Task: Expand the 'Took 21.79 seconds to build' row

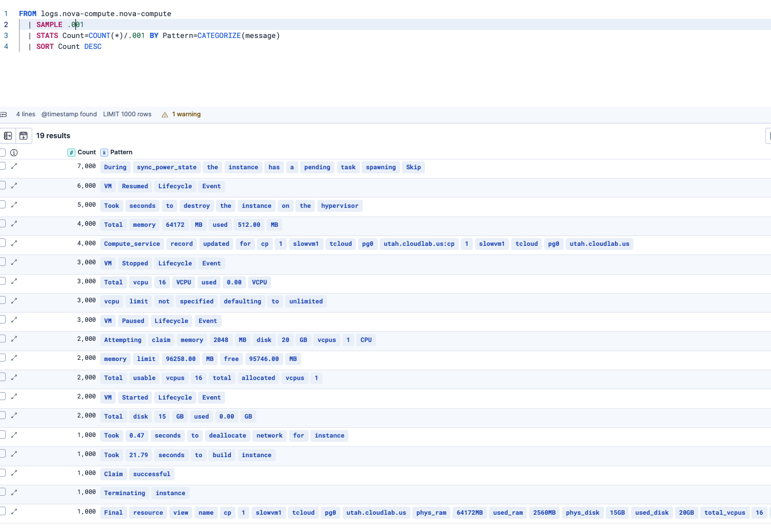Action: click(x=14, y=454)
